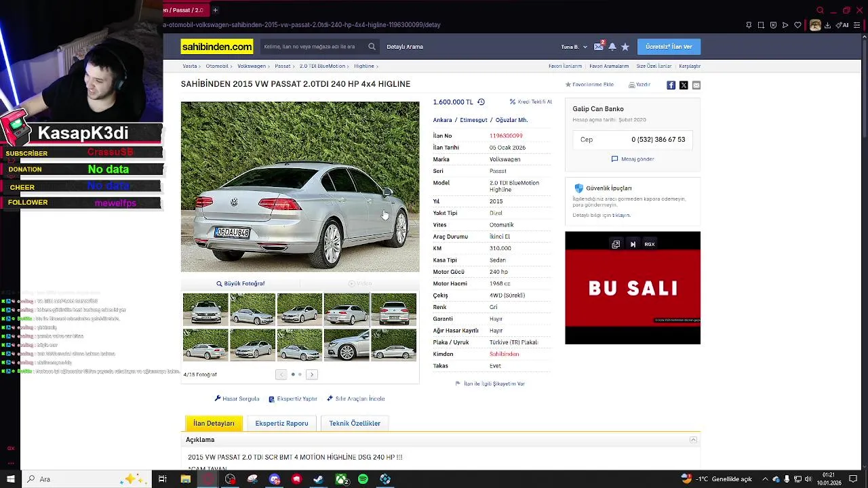The height and width of the screenshot is (488, 868).
Task: Click the browser profile avatar
Action: point(815,25)
